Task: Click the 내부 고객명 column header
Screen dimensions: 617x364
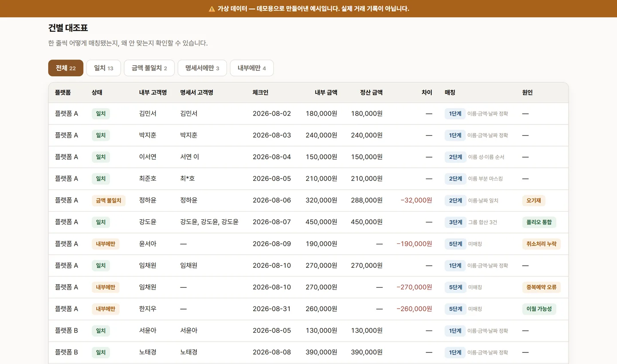Action: (153, 92)
